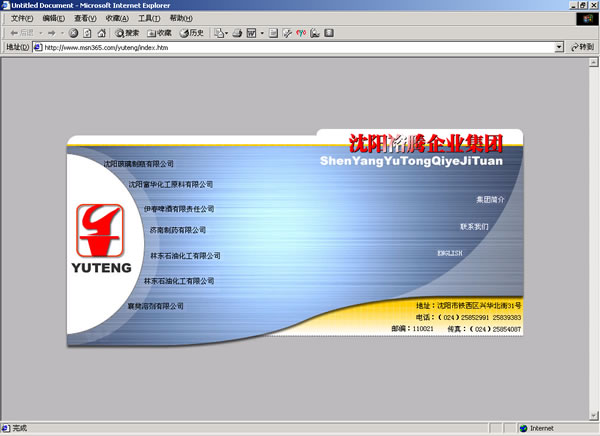The height and width of the screenshot is (436, 600).
Task: Open the 集团简介 group intro link
Action: 490,199
